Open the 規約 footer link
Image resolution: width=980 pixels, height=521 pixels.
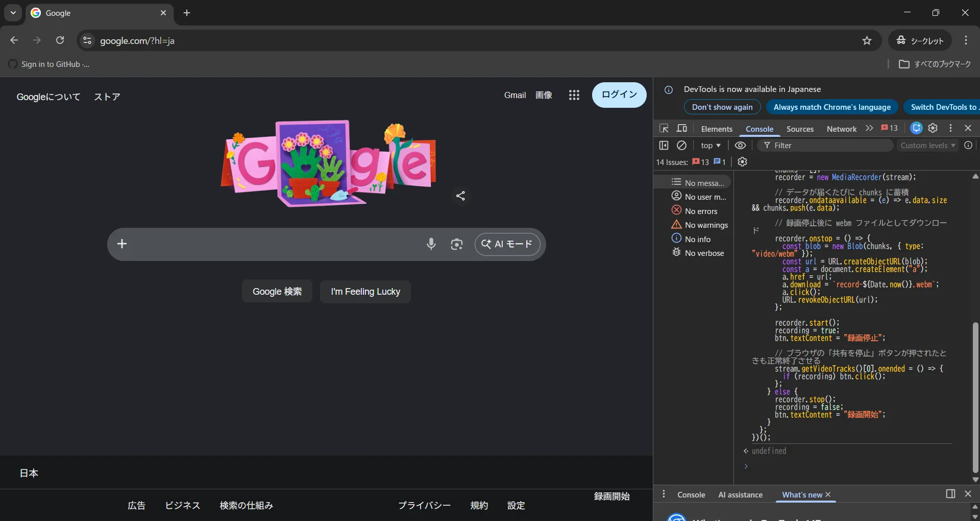click(479, 506)
